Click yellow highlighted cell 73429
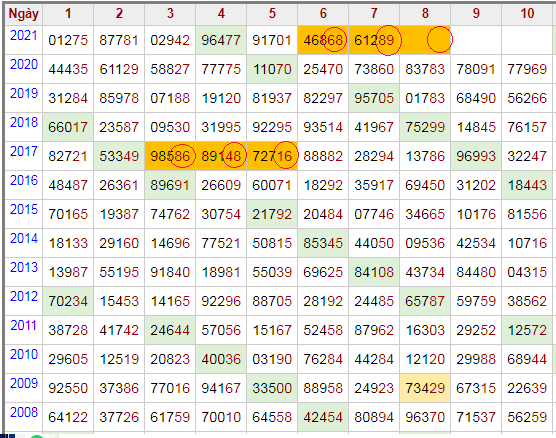Screen dimensions: 556x438 (425, 388)
